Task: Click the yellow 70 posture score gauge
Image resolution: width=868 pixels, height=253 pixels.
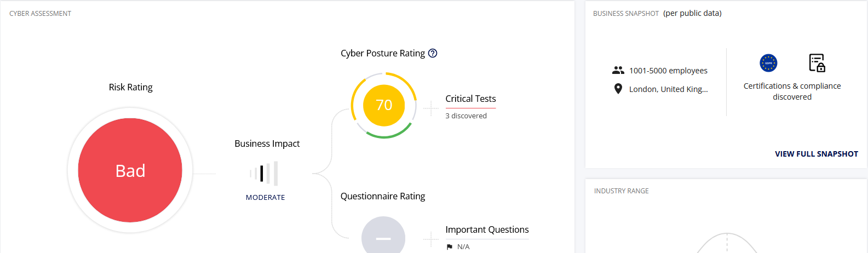Action: [384, 105]
